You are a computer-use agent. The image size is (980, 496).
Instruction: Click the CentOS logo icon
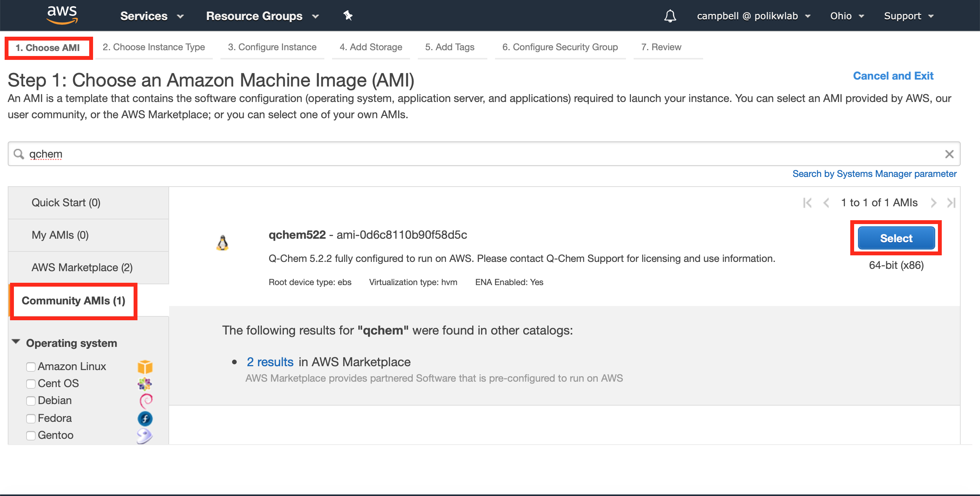(x=145, y=384)
